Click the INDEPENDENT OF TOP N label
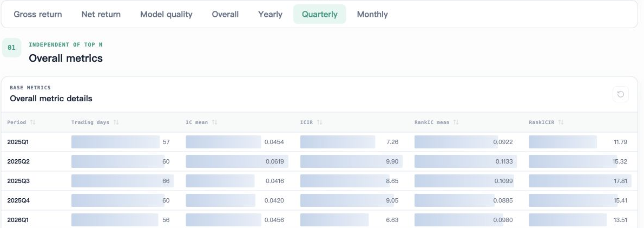Screen dimensions: 644x228 tap(65, 45)
